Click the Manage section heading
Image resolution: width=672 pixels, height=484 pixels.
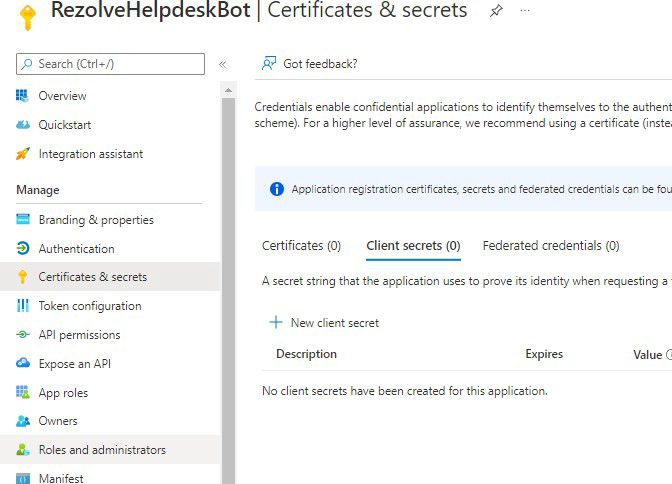click(x=38, y=190)
